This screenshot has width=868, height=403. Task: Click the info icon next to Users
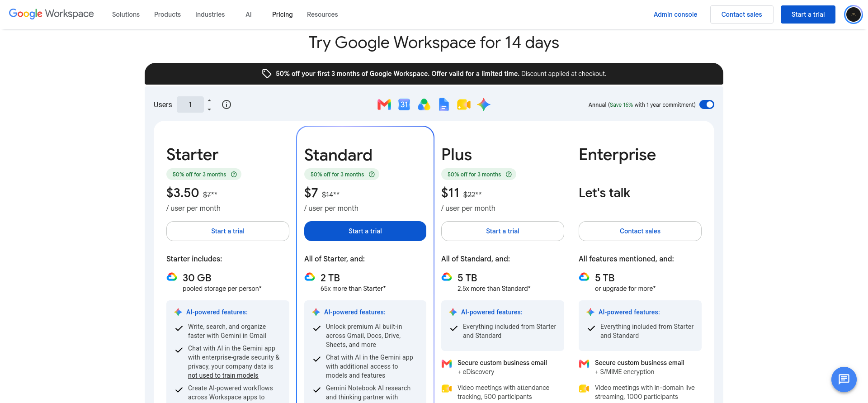[x=226, y=104]
